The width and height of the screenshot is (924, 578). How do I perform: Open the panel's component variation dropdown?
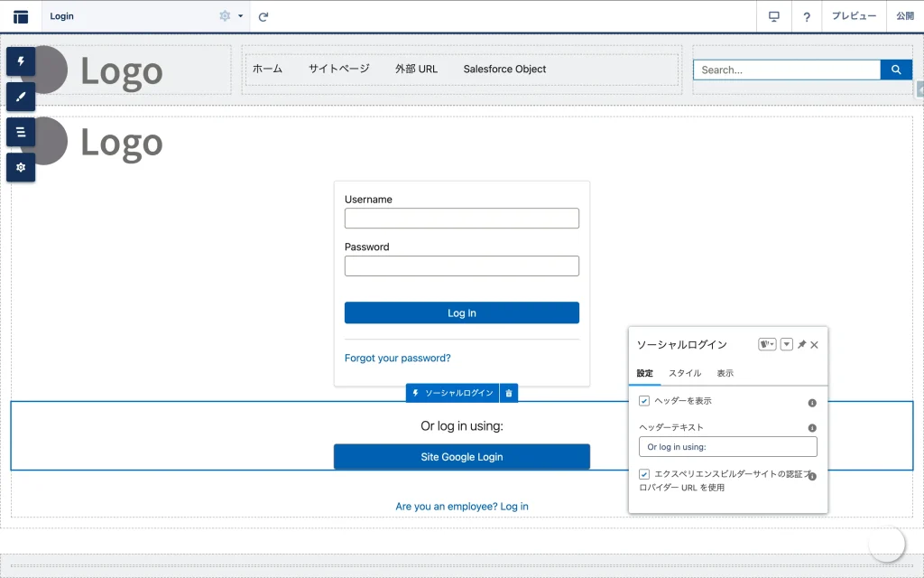[767, 345]
